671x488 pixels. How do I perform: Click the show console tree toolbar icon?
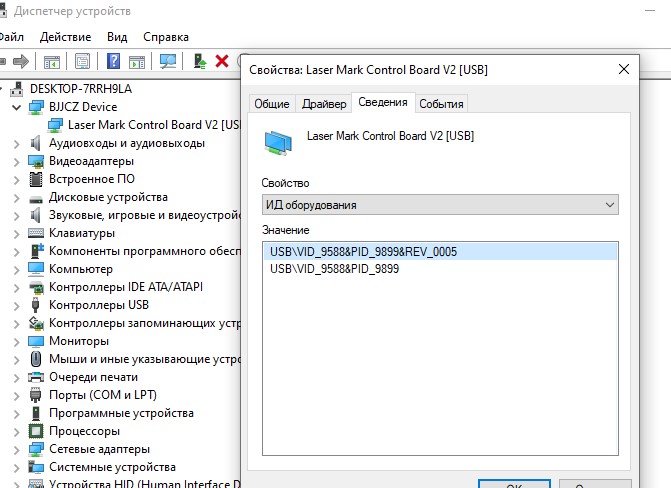(52, 62)
